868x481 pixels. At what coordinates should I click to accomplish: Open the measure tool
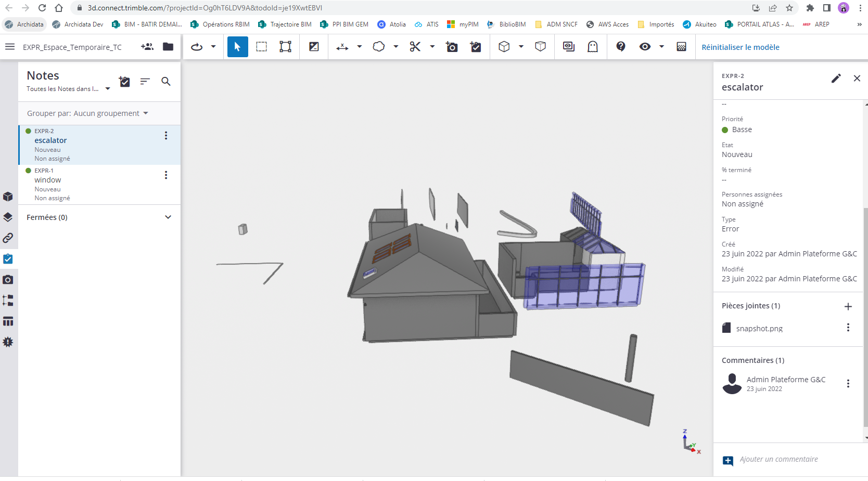point(342,47)
